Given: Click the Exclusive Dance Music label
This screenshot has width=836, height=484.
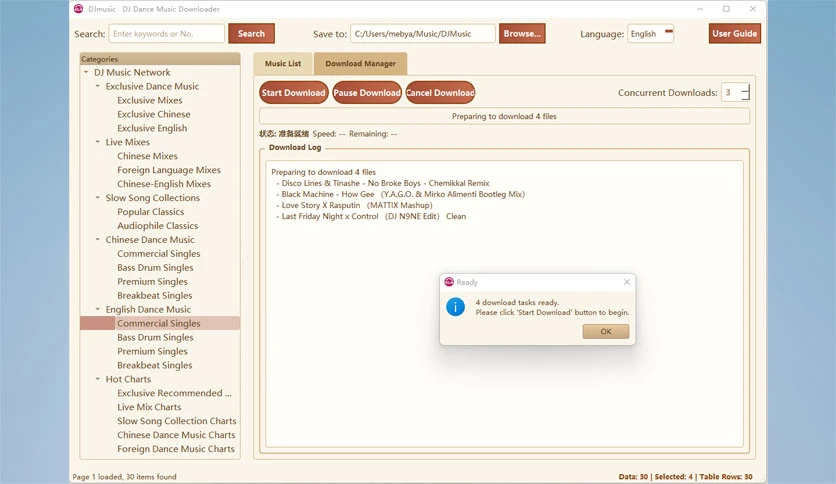Looking at the screenshot, I should (152, 86).
